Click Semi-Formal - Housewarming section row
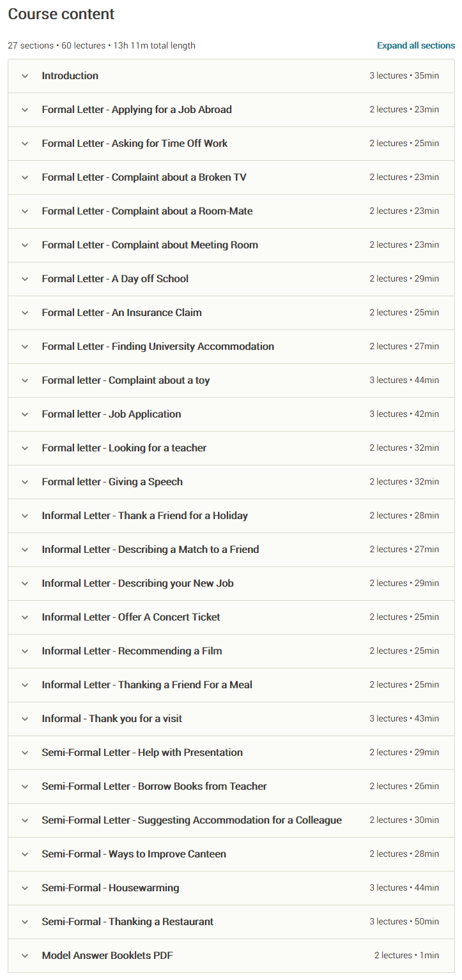The width and height of the screenshot is (462, 980). click(111, 888)
